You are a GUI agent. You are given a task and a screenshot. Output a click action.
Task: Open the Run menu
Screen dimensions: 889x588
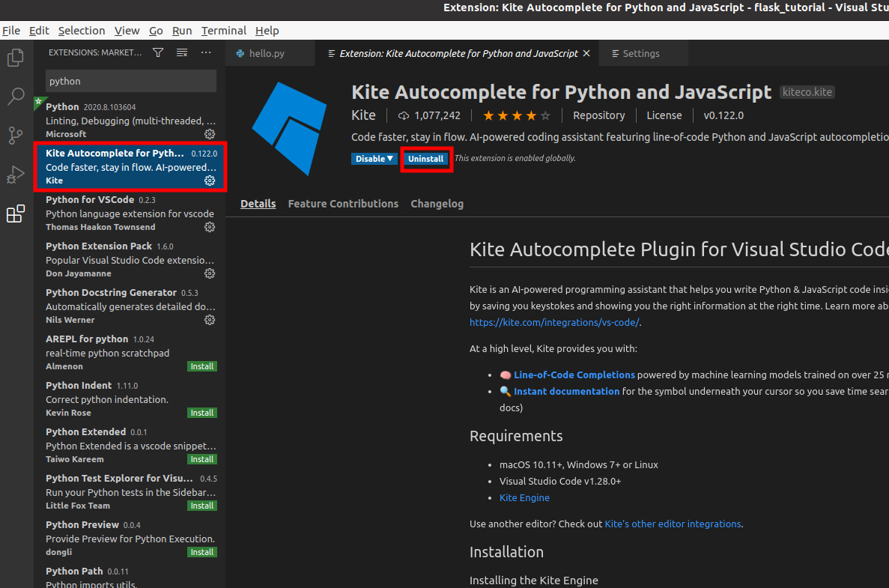[182, 31]
